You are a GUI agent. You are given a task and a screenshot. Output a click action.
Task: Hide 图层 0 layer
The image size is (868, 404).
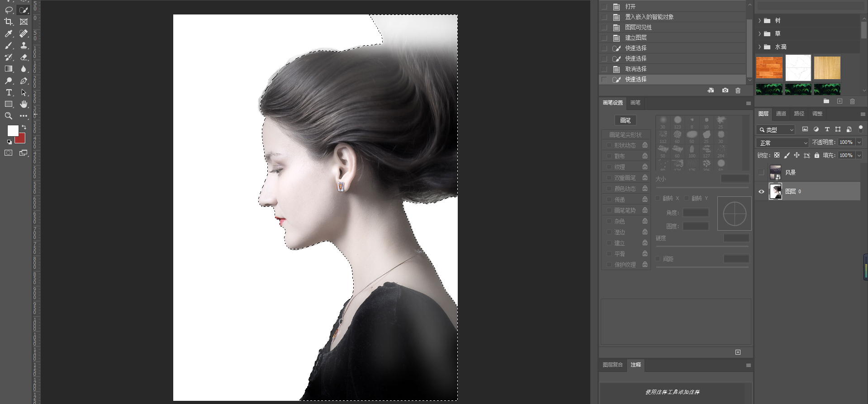[761, 191]
